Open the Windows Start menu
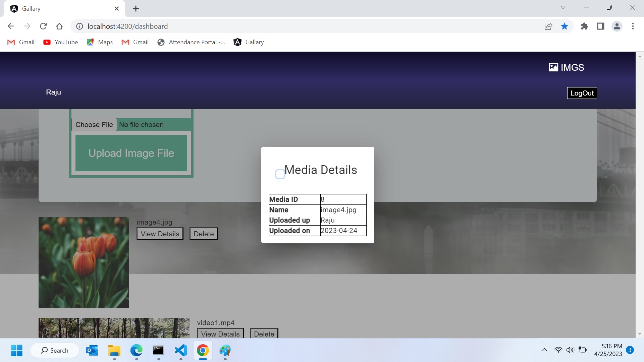This screenshot has width=644, height=362. click(x=16, y=351)
